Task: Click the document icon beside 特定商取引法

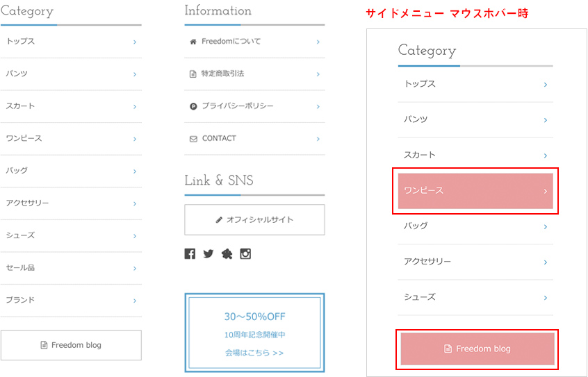Action: click(193, 74)
